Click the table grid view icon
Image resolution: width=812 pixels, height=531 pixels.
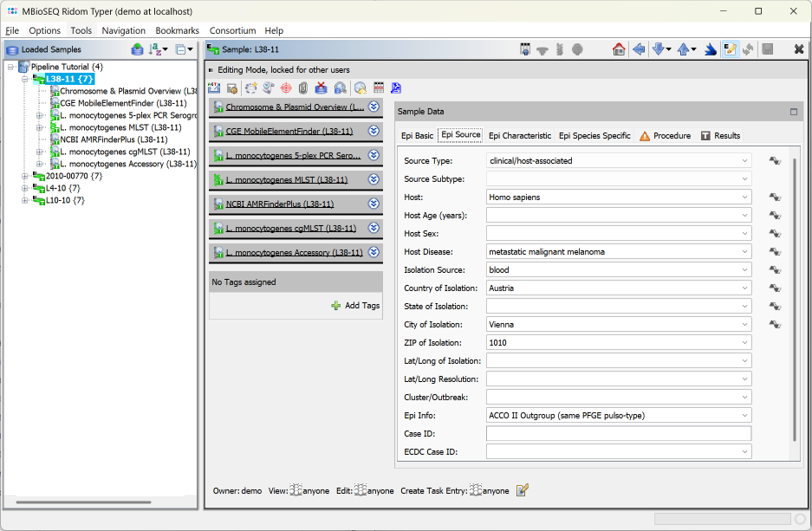pyautogui.click(x=378, y=87)
